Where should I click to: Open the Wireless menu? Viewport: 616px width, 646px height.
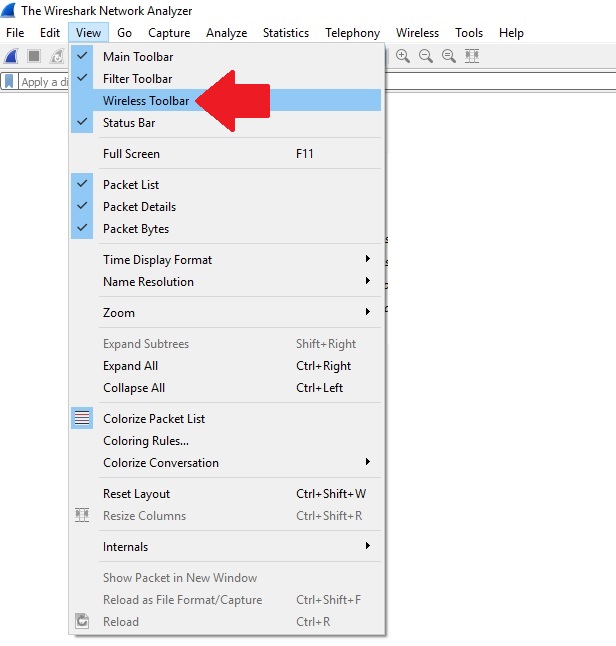click(x=417, y=33)
